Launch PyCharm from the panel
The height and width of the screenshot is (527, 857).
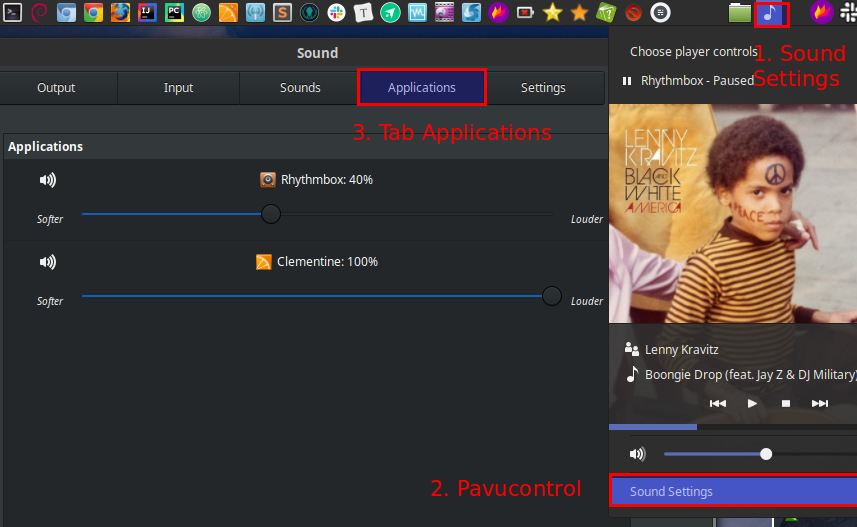(x=174, y=12)
